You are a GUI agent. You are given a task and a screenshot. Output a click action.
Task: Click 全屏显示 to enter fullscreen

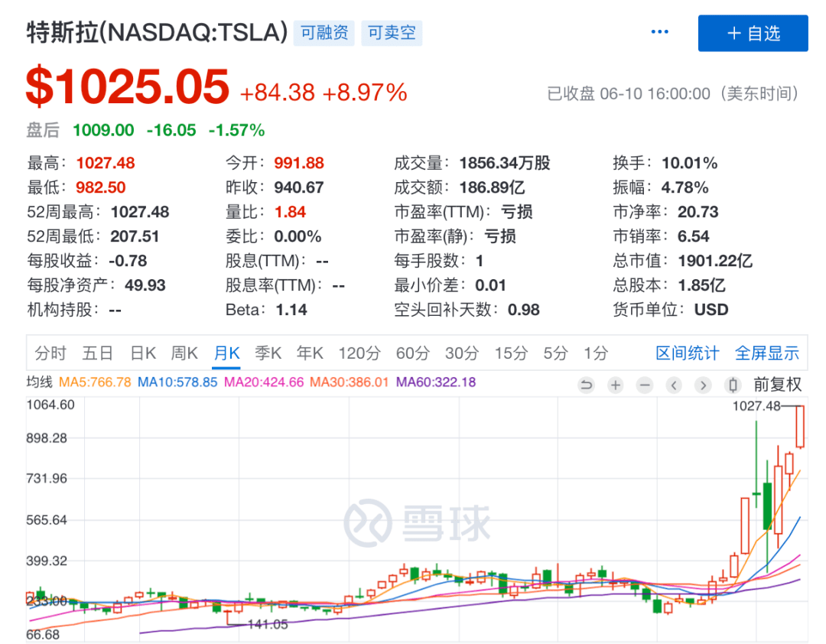coord(767,353)
